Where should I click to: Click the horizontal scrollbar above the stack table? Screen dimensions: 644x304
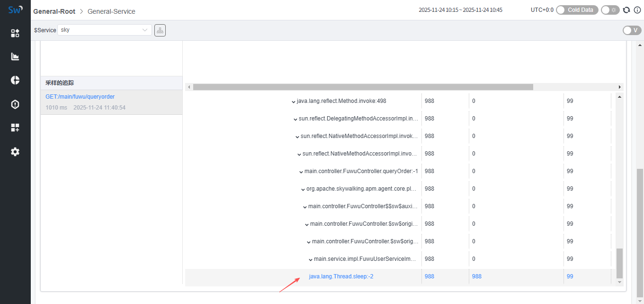tap(363, 87)
